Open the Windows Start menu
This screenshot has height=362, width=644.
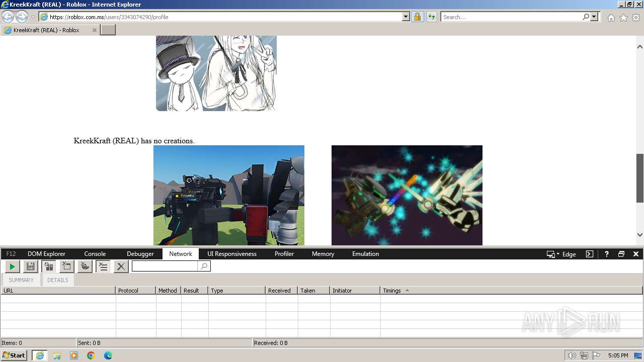[14, 355]
